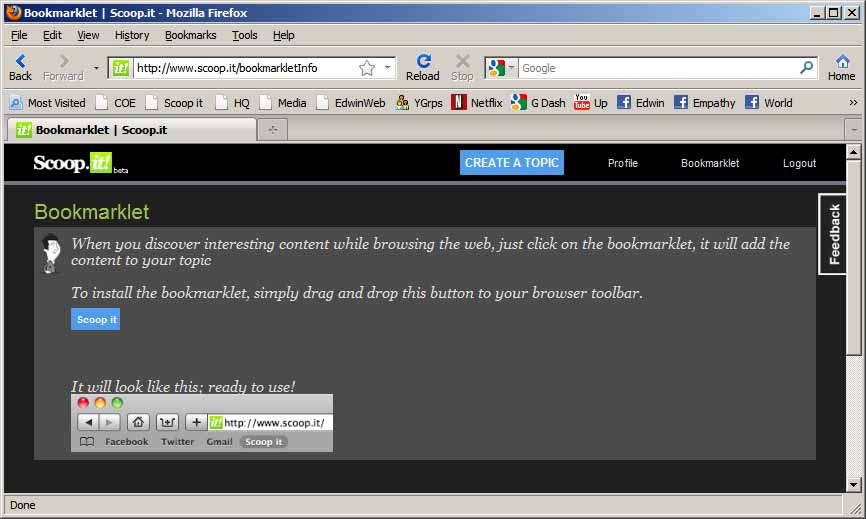Click the Stop loading icon
This screenshot has height=519, width=866.
click(x=462, y=62)
